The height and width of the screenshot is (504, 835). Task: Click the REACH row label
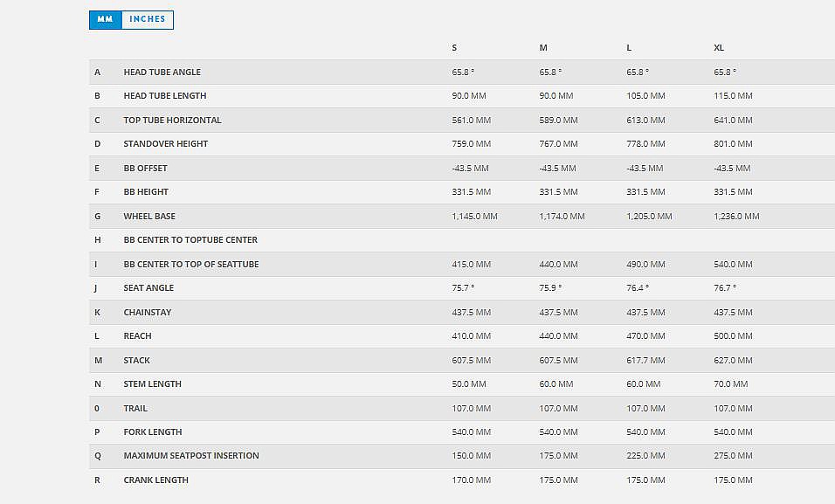137,336
